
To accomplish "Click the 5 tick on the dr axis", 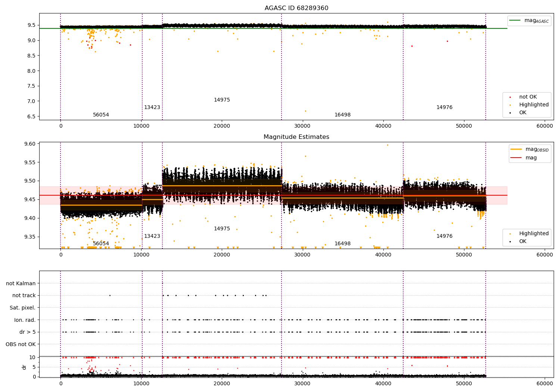I will click(x=34, y=367).
